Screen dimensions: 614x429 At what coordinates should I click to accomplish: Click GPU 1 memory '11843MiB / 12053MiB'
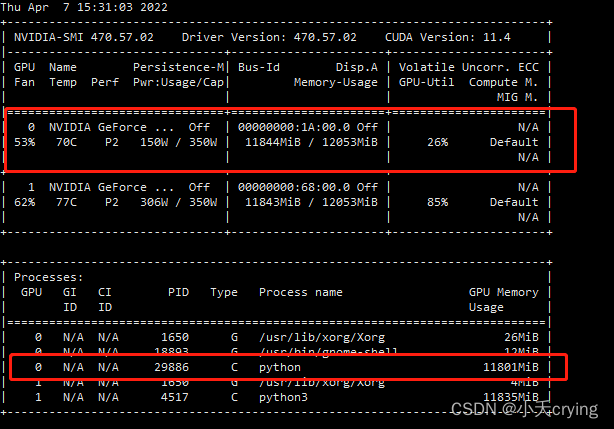point(311,202)
